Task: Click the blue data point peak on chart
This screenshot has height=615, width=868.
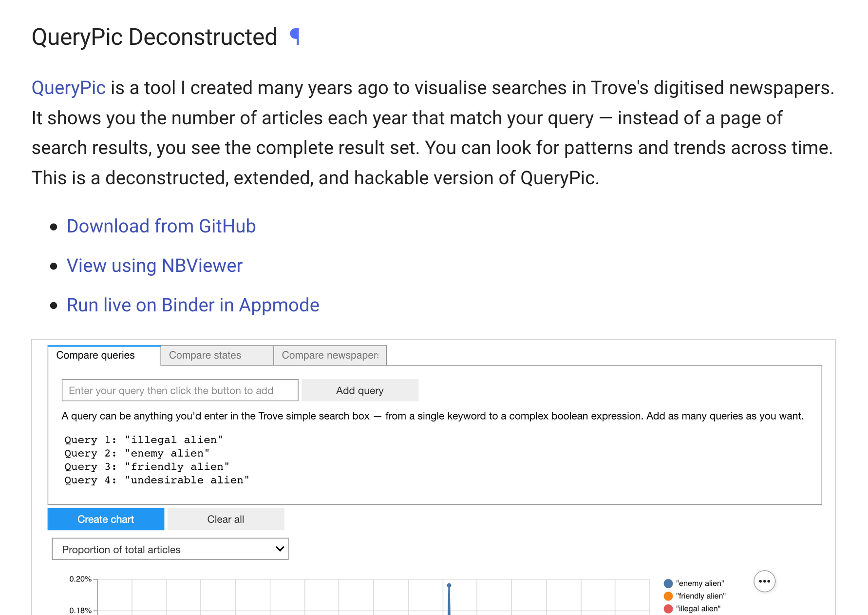Action: [449, 585]
